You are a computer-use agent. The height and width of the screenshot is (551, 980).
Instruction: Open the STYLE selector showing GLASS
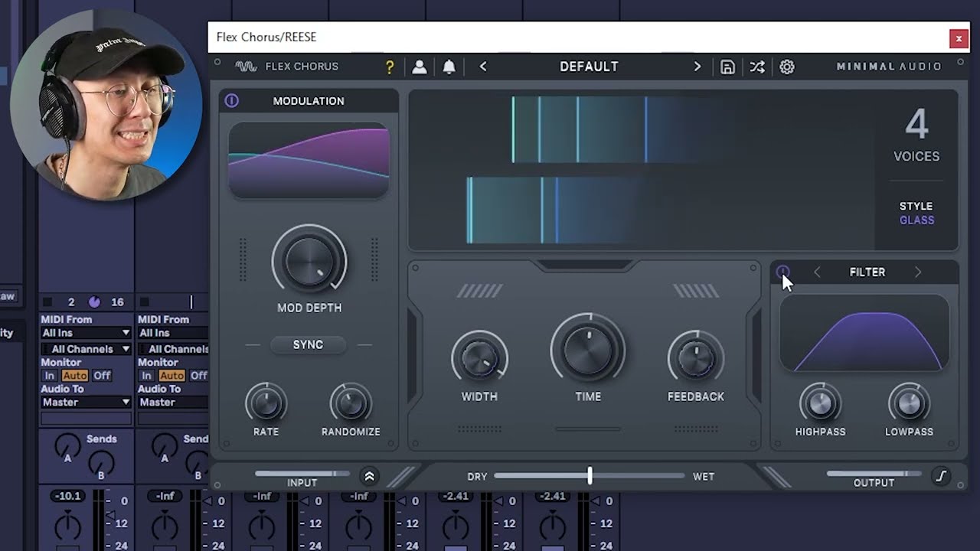click(916, 214)
